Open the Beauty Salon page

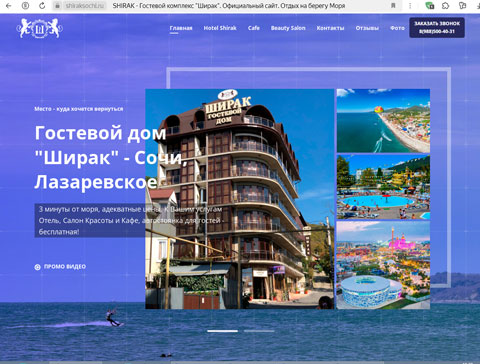pyautogui.click(x=288, y=28)
